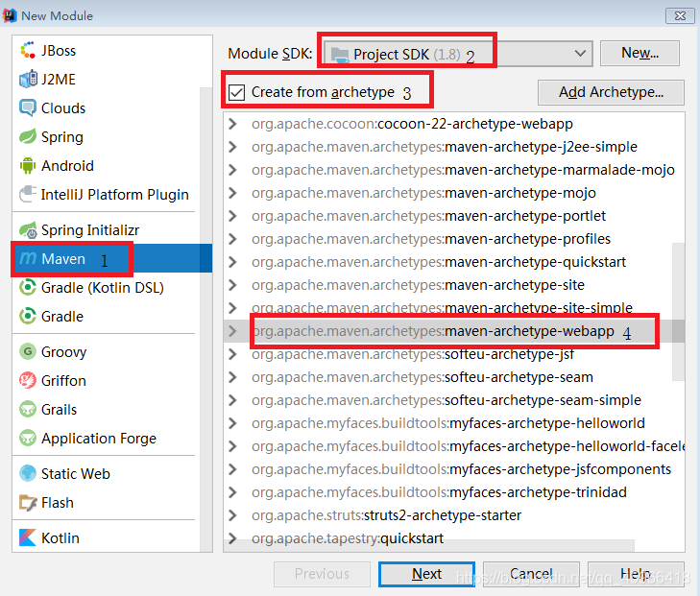Expand cocoon-22-archetype-webapp node
The width and height of the screenshot is (700, 596).
pyautogui.click(x=232, y=124)
